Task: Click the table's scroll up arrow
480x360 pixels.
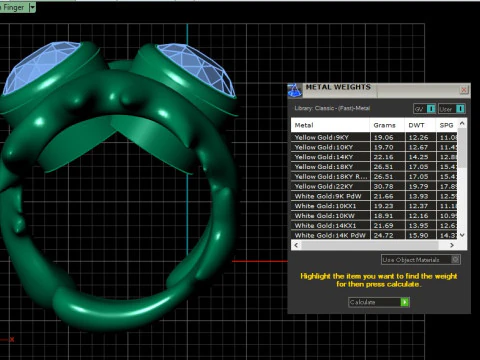Action: tap(462, 123)
